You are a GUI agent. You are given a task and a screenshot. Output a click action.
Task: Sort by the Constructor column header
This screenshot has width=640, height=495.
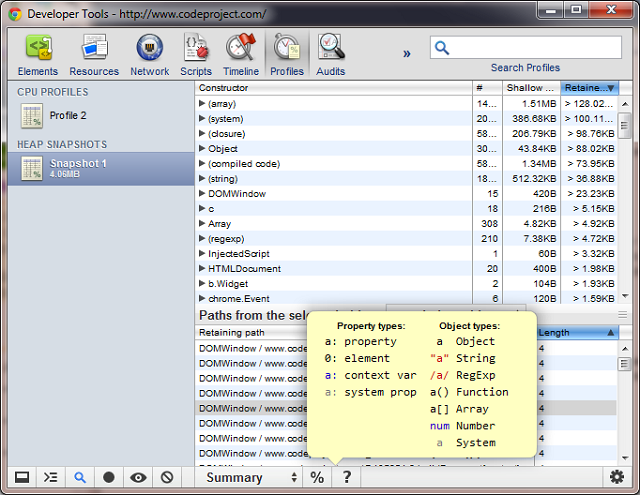pos(333,88)
